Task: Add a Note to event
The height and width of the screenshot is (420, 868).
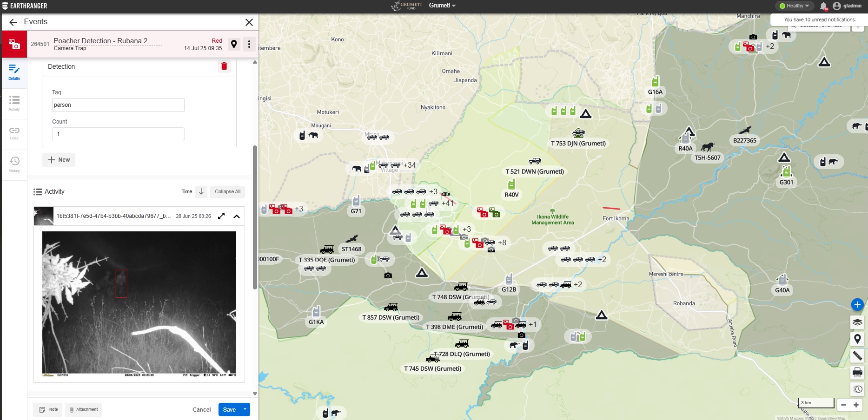Action: 48,409
